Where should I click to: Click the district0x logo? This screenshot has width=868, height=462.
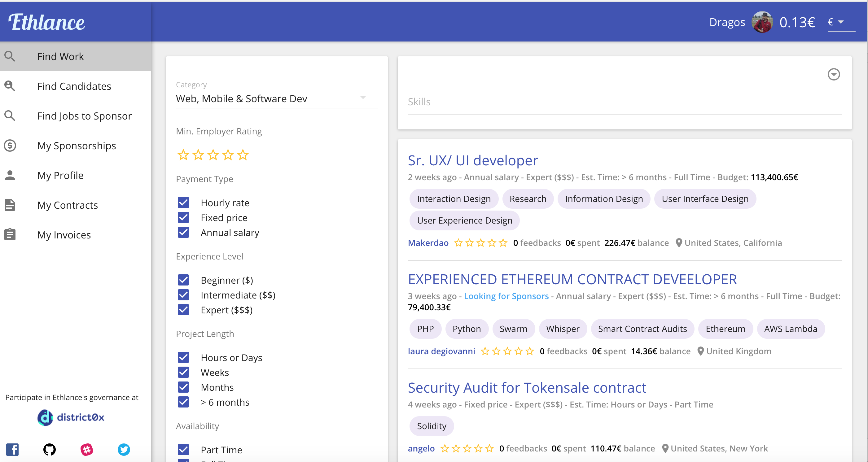point(71,417)
